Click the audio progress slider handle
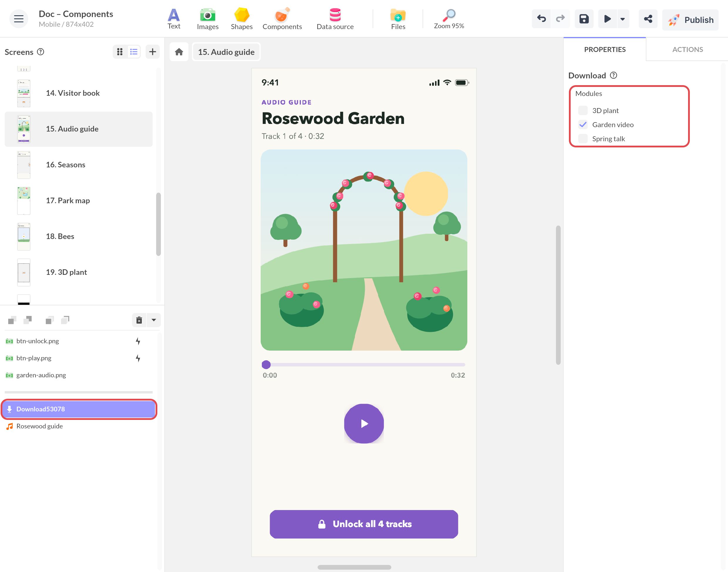The width and height of the screenshot is (728, 572). pyautogui.click(x=266, y=364)
